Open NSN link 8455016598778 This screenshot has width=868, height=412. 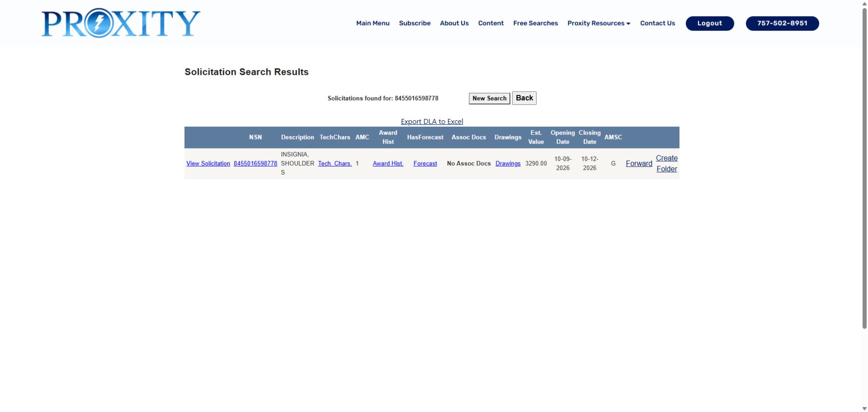256,164
